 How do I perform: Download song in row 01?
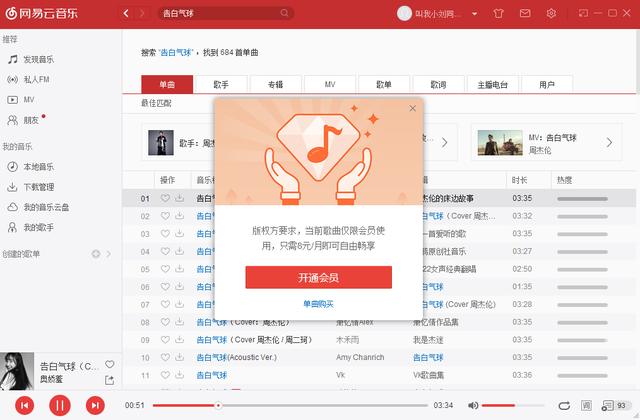pyautogui.click(x=180, y=198)
